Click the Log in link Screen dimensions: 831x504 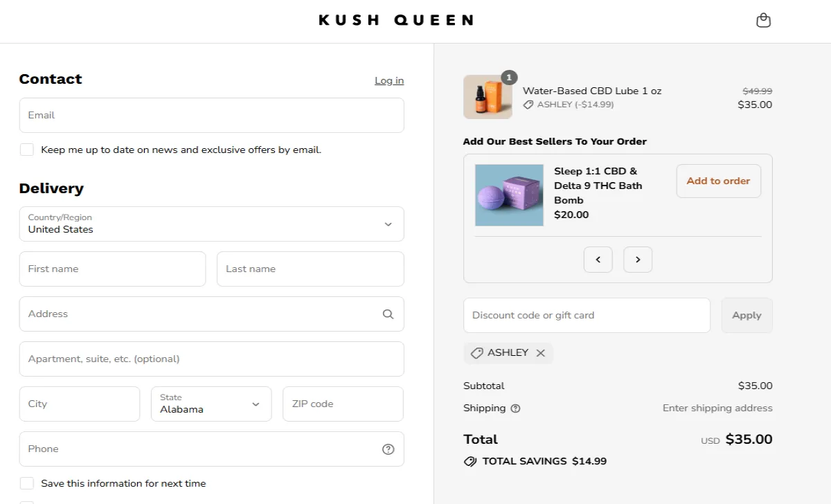tap(389, 81)
